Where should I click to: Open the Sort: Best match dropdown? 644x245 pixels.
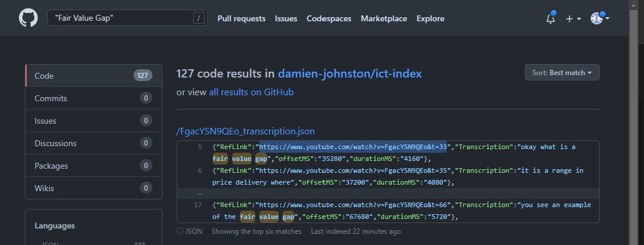tap(562, 72)
